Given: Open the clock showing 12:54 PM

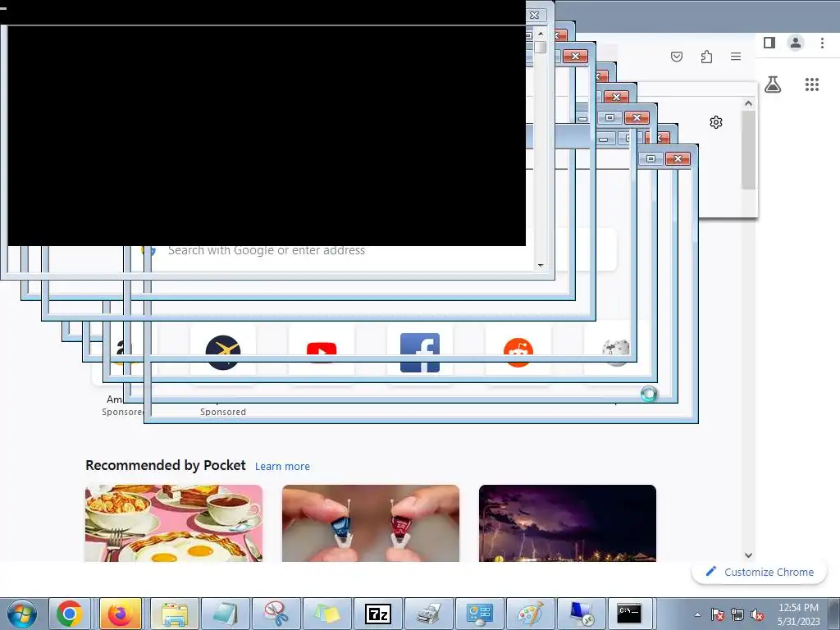Looking at the screenshot, I should 798,614.
